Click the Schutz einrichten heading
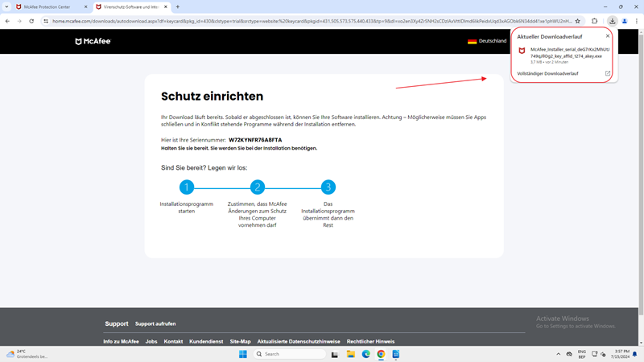 [212, 96]
